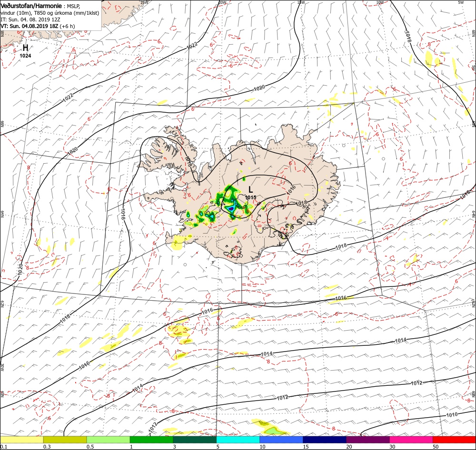476x450 pixels.
Task: Select the 1024 pressure value under H
Action: coord(25,56)
